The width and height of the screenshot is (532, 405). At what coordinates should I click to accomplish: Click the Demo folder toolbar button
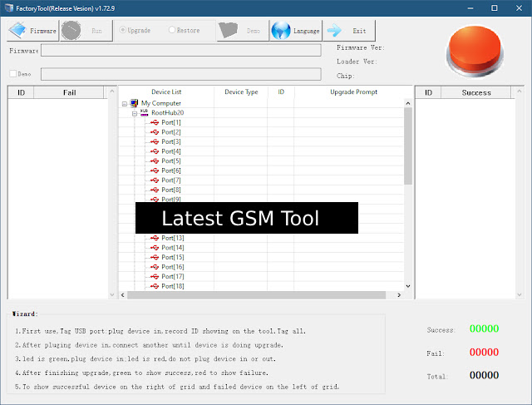click(243, 31)
